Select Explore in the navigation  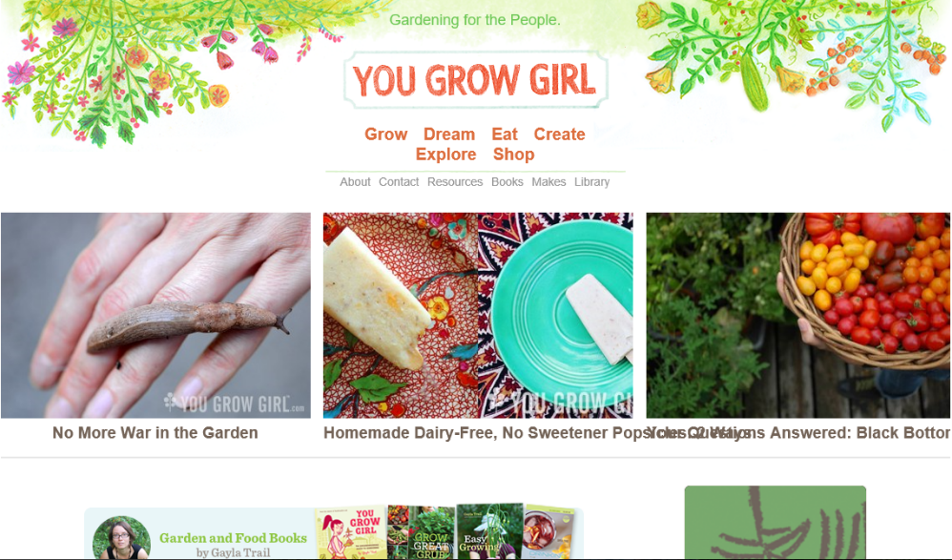tap(445, 155)
